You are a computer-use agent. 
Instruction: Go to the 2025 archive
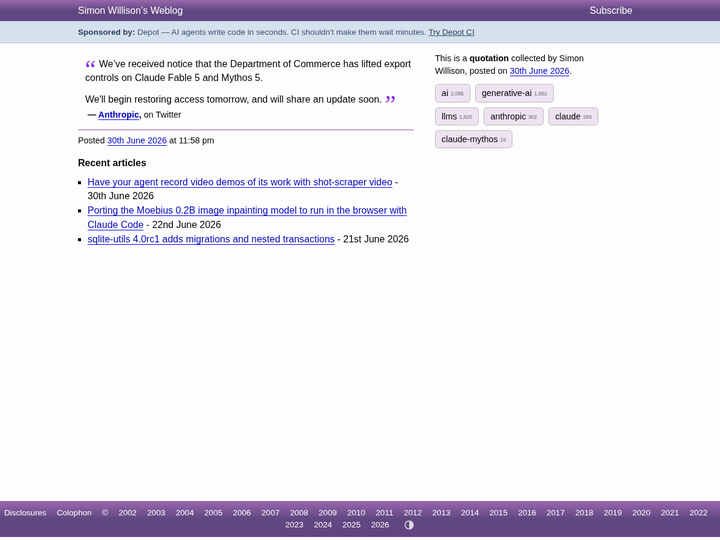click(x=351, y=525)
